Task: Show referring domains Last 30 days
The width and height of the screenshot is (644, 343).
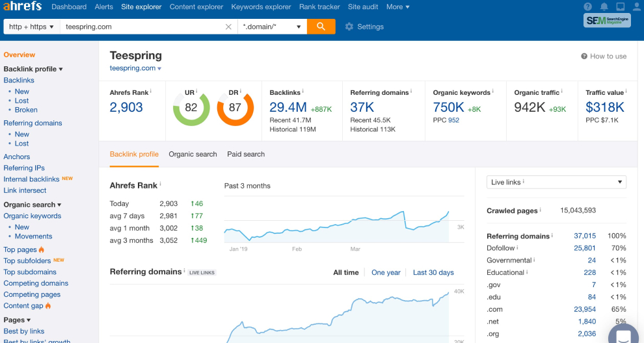Action: pyautogui.click(x=433, y=272)
